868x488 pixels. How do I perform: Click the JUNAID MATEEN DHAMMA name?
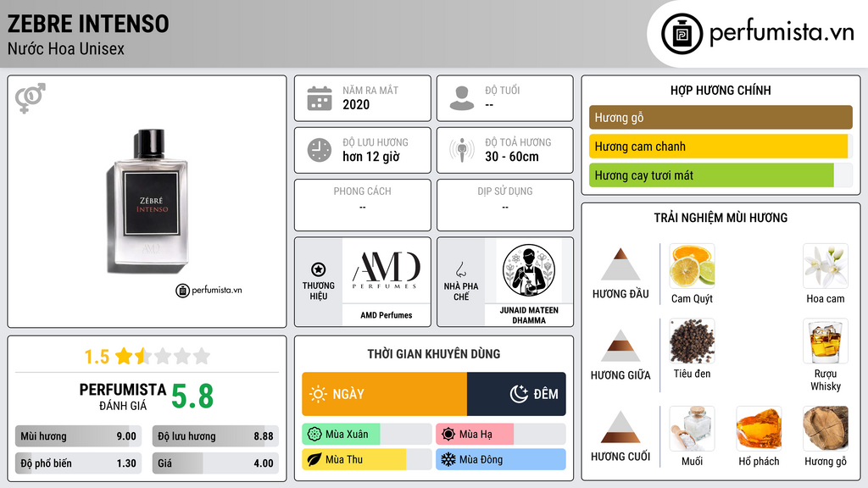tap(529, 315)
